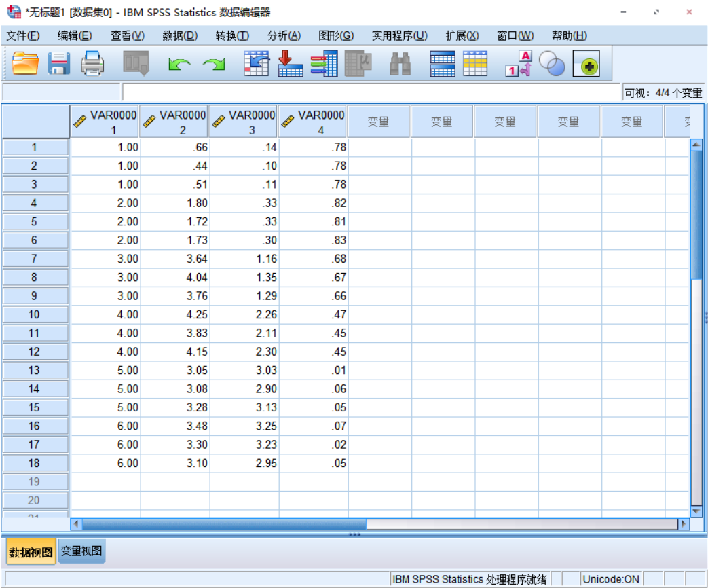708x588 pixels.
Task: Click the green plus customize toolbar icon
Action: 586,63
